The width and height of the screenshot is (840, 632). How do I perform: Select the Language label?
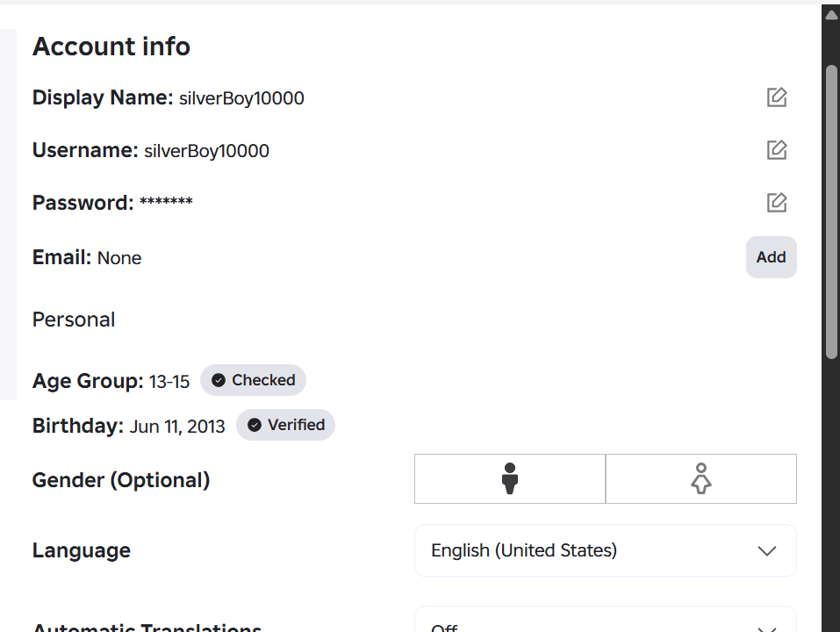point(82,551)
